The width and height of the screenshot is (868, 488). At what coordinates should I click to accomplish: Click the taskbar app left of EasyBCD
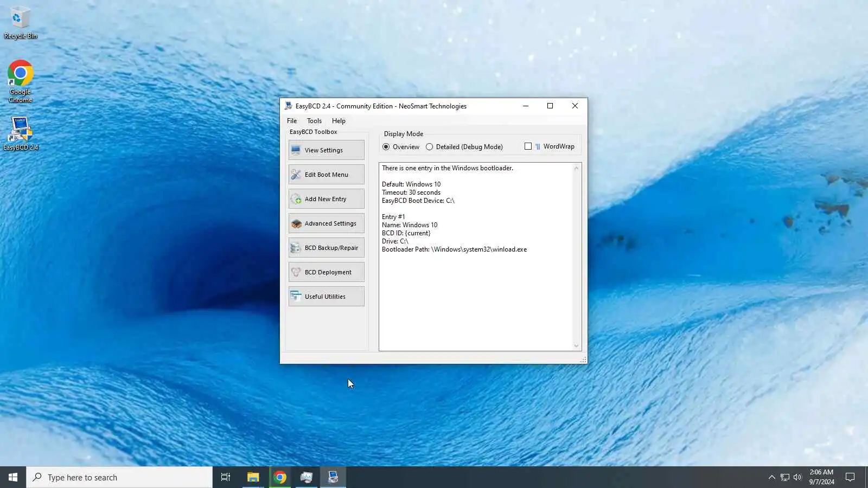307,477
